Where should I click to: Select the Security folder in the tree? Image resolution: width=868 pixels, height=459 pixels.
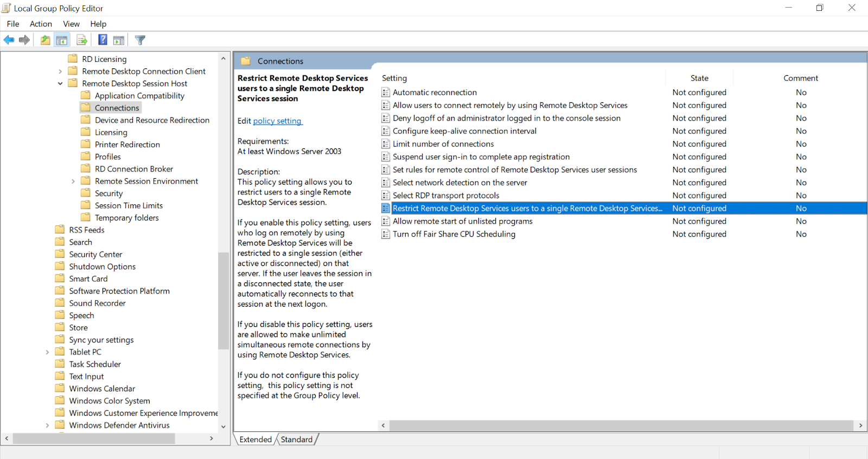click(x=108, y=193)
